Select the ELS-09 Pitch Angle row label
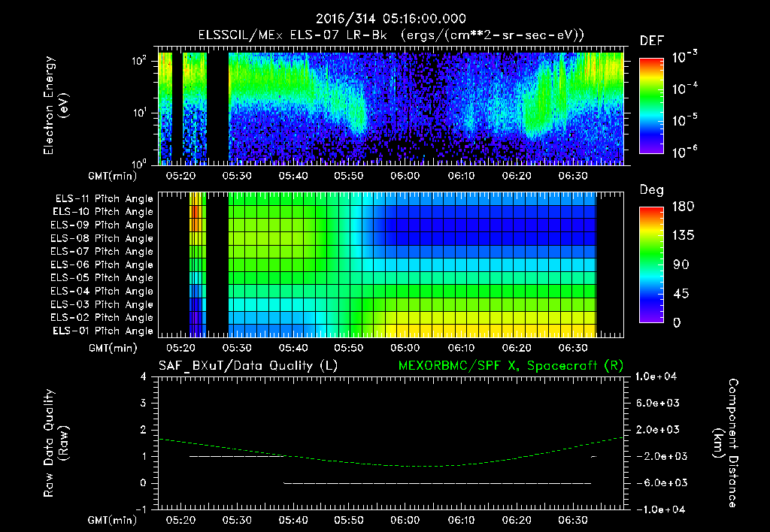The width and height of the screenshot is (770, 532). pyautogui.click(x=102, y=225)
